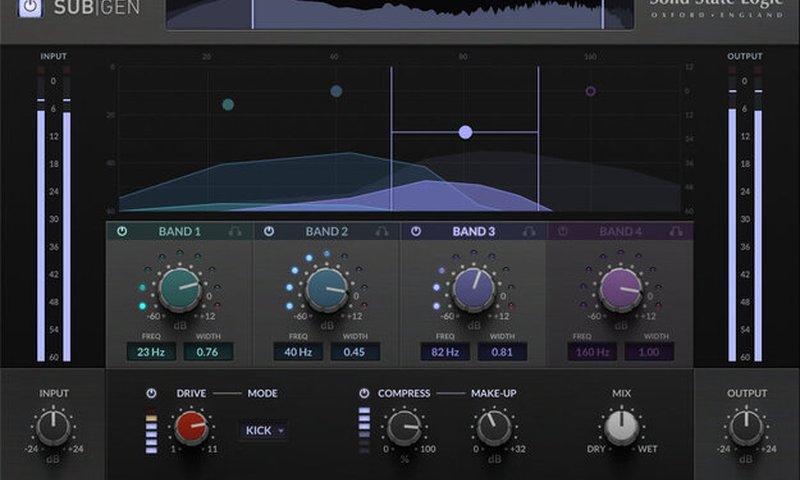Viewport: 800px width, 480px height.
Task: Disable Band 2 using its power button
Action: [x=269, y=231]
